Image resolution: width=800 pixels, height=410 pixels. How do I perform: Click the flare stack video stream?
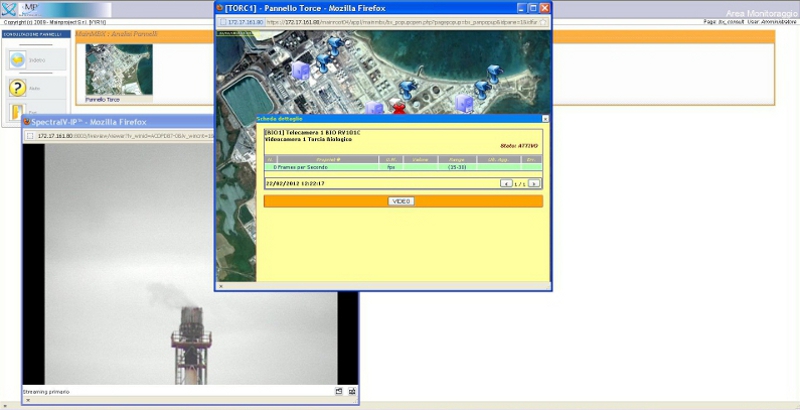click(191, 264)
